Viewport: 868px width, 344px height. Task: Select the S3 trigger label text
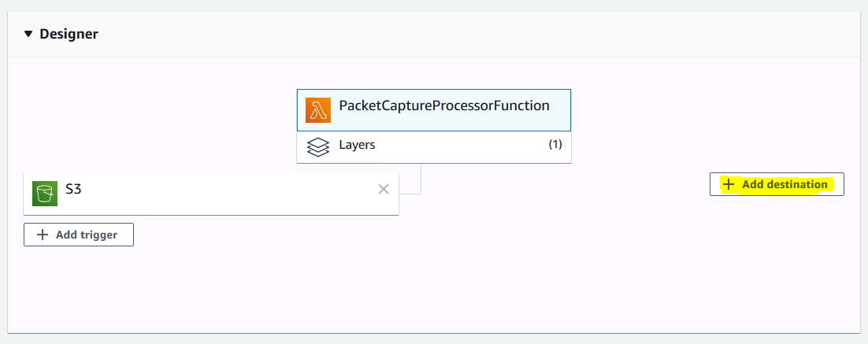73,189
